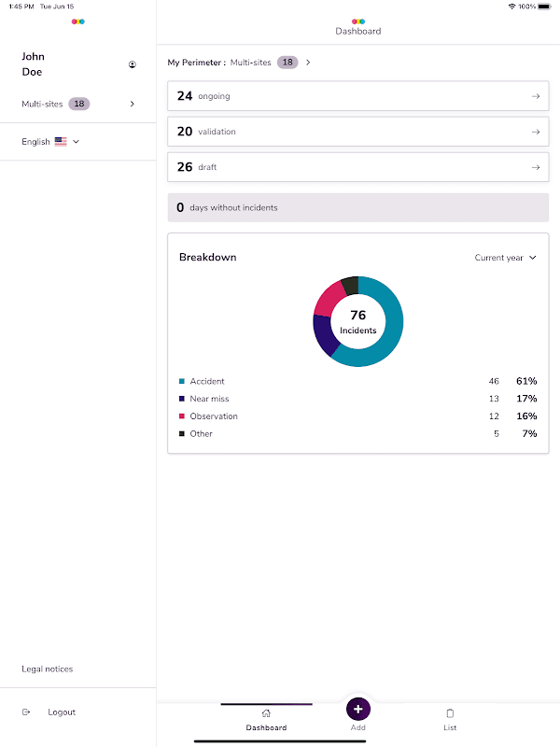Click the List clipboard icon
This screenshot has width=560, height=747.
click(x=450, y=713)
